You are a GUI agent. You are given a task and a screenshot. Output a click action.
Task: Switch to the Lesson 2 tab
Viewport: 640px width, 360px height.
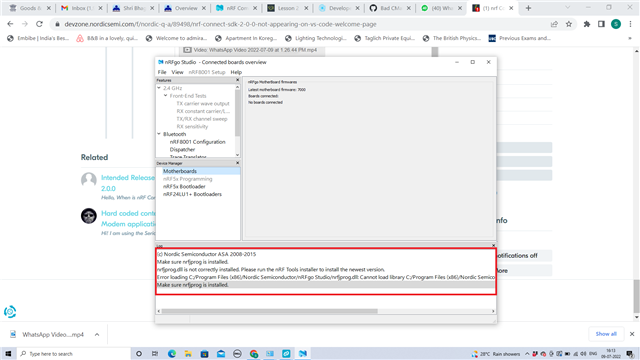(x=287, y=8)
